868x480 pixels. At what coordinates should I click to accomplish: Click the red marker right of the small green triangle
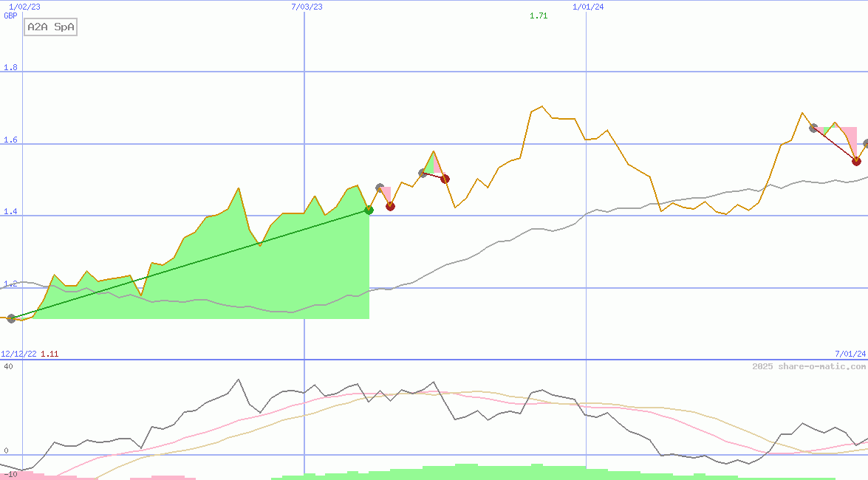click(445, 179)
